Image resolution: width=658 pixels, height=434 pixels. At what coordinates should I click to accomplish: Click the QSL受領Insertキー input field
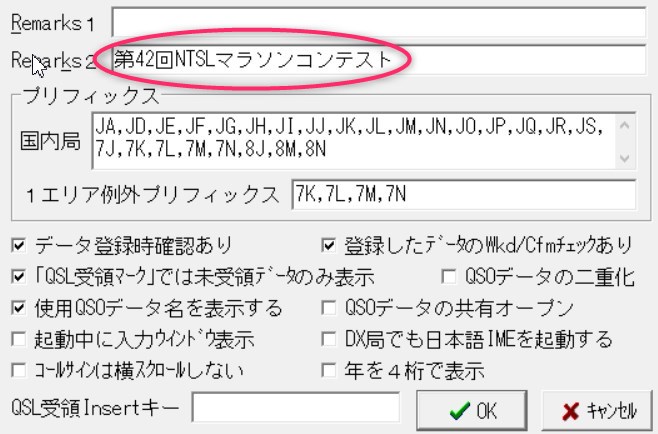(x=295, y=407)
